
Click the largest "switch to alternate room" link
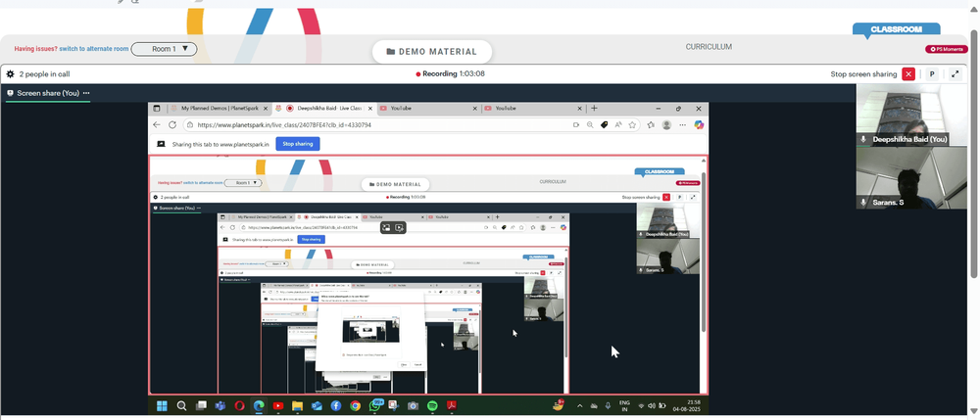pyautogui.click(x=94, y=49)
